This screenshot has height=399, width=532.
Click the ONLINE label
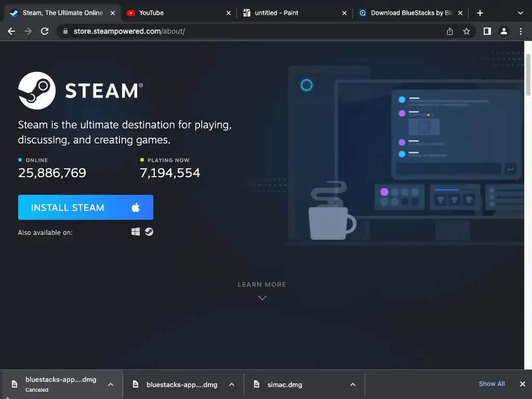(x=37, y=160)
